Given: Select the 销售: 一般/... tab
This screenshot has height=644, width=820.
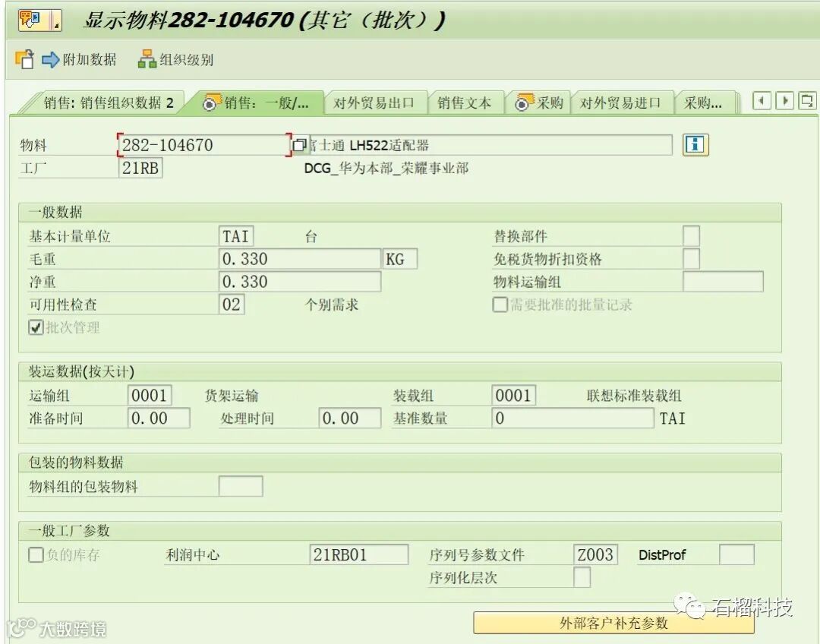Looking at the screenshot, I should 257,103.
